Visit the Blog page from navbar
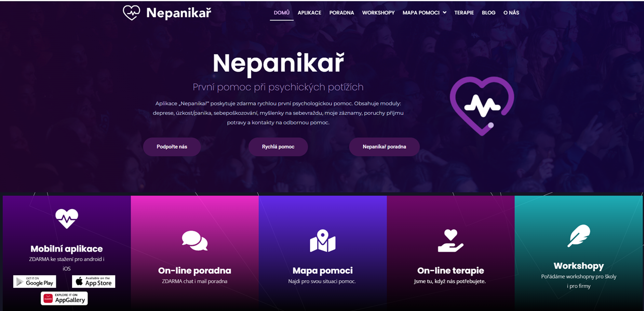 coord(488,13)
